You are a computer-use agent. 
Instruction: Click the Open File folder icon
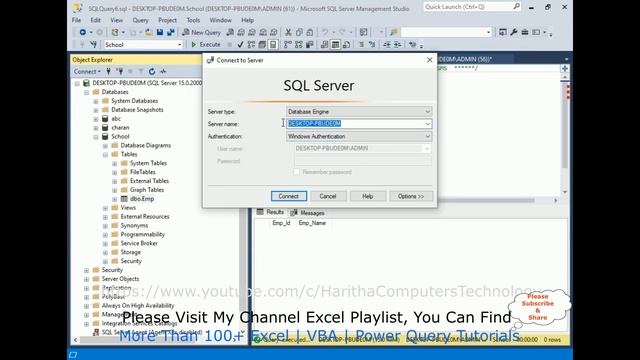(149, 32)
